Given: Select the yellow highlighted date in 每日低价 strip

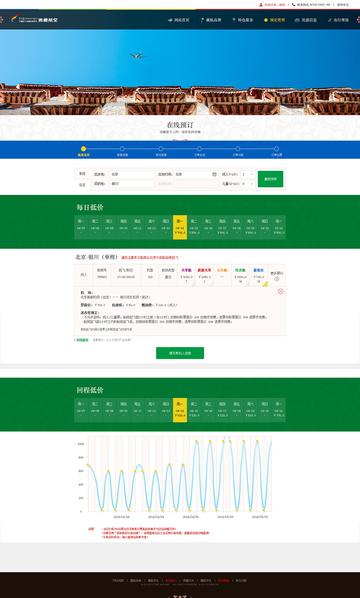Looking at the screenshot, I should (180, 227).
